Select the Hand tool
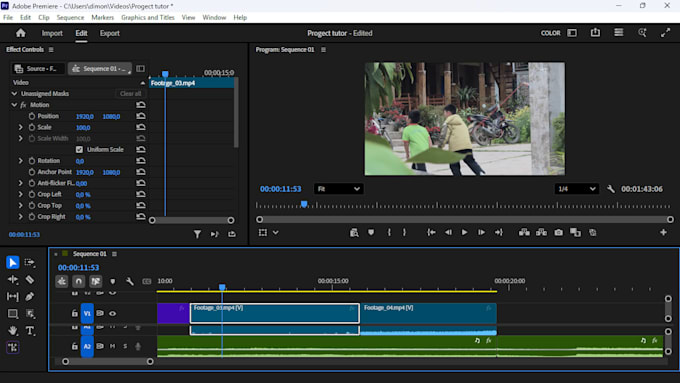This screenshot has height=383, width=680. (13, 331)
